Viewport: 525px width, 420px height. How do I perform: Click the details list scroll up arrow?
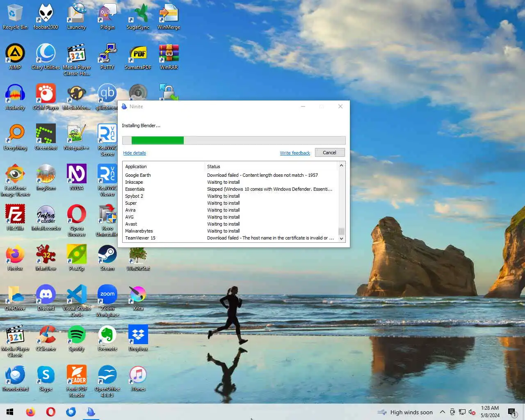(x=341, y=166)
